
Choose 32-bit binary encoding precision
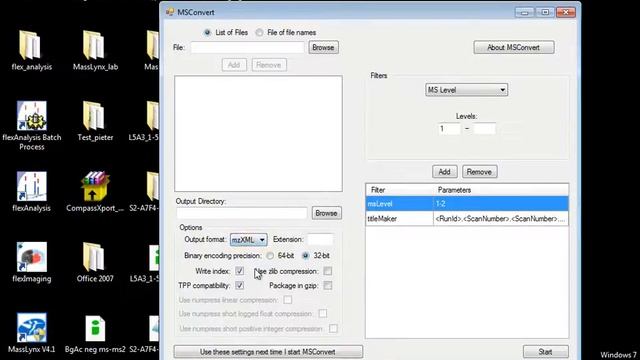[305, 256]
